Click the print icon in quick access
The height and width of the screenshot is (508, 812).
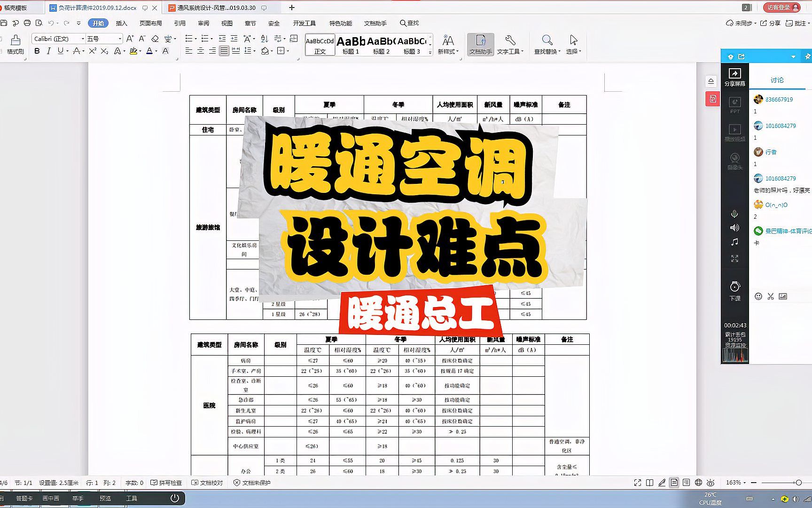point(27,23)
